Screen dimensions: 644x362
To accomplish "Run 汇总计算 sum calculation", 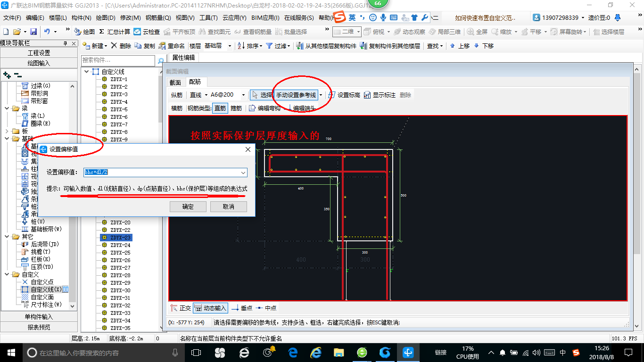I will click(115, 32).
